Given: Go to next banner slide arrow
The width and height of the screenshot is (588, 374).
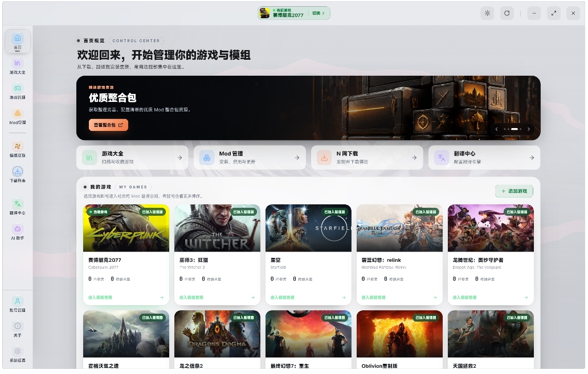Looking at the screenshot, I should 529,129.
